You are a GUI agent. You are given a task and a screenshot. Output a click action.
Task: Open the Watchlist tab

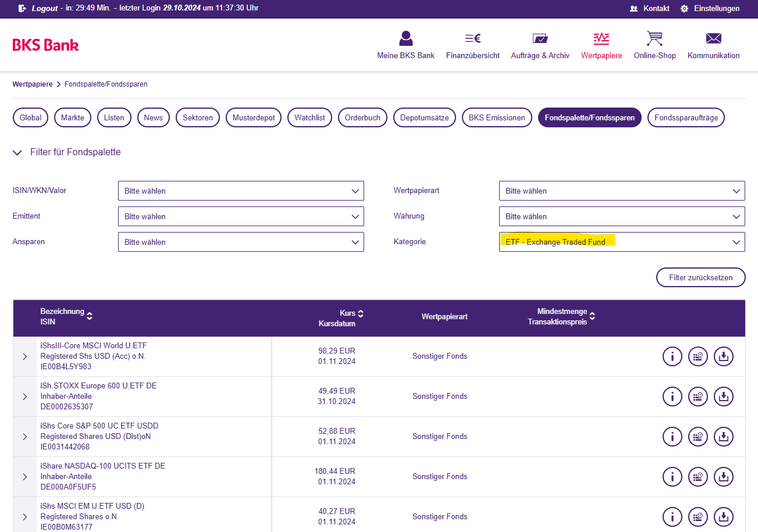tap(309, 117)
